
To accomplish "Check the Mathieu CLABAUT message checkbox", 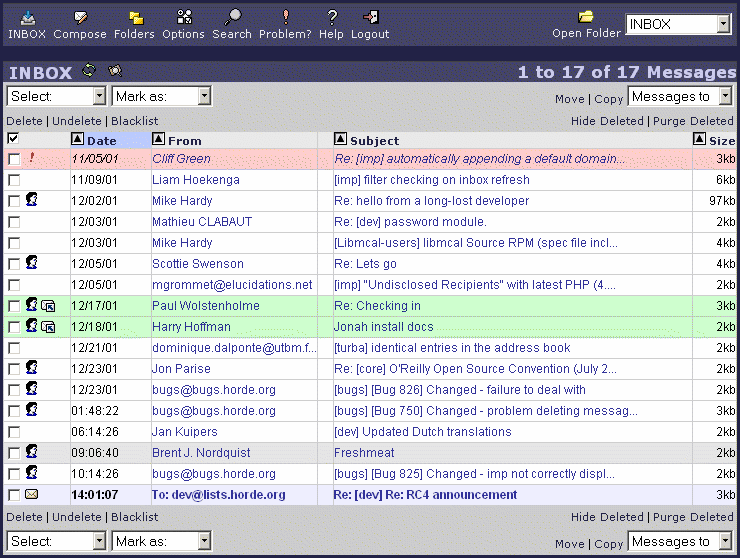I will click(x=14, y=222).
